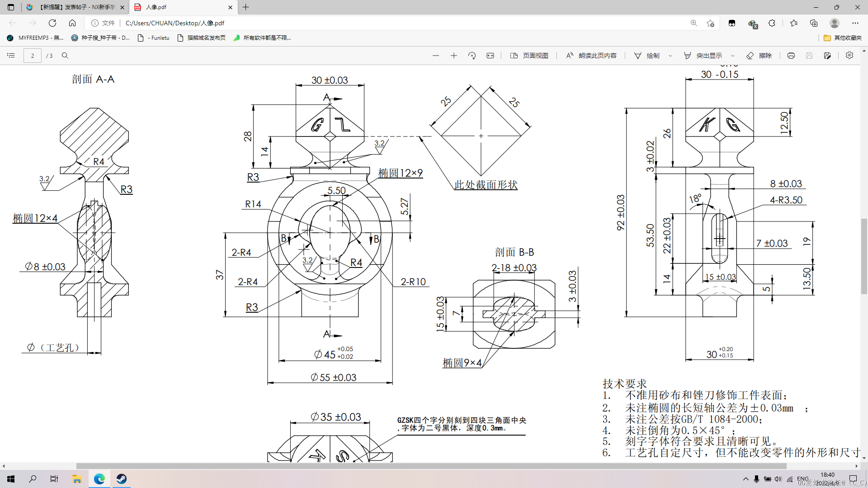
Task: Open the Windows Start menu
Action: (x=11, y=479)
